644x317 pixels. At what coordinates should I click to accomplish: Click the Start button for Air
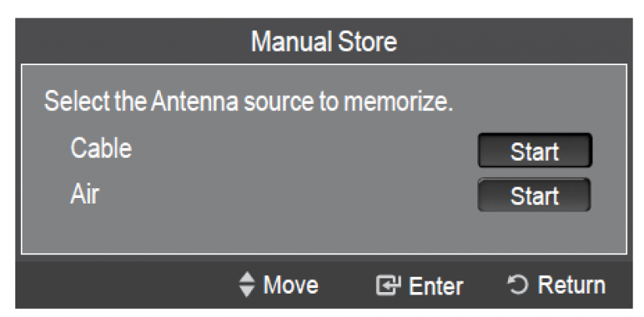pyautogui.click(x=534, y=195)
